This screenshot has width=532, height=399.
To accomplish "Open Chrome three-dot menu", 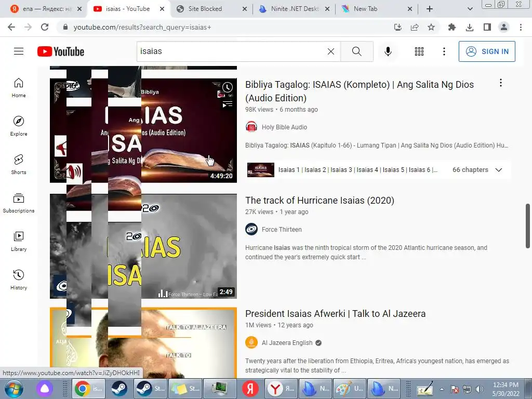I will [521, 27].
